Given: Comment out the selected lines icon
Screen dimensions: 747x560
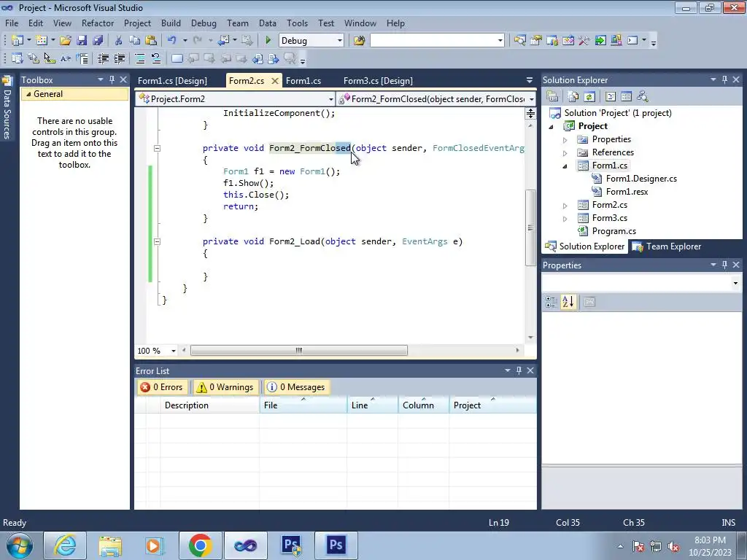Looking at the screenshot, I should (x=140, y=58).
